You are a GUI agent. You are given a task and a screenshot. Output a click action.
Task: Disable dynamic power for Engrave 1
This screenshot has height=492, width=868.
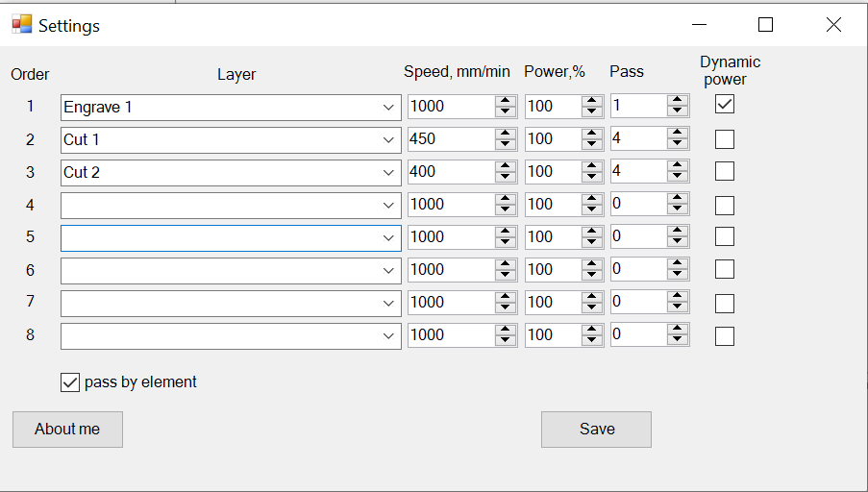725,104
